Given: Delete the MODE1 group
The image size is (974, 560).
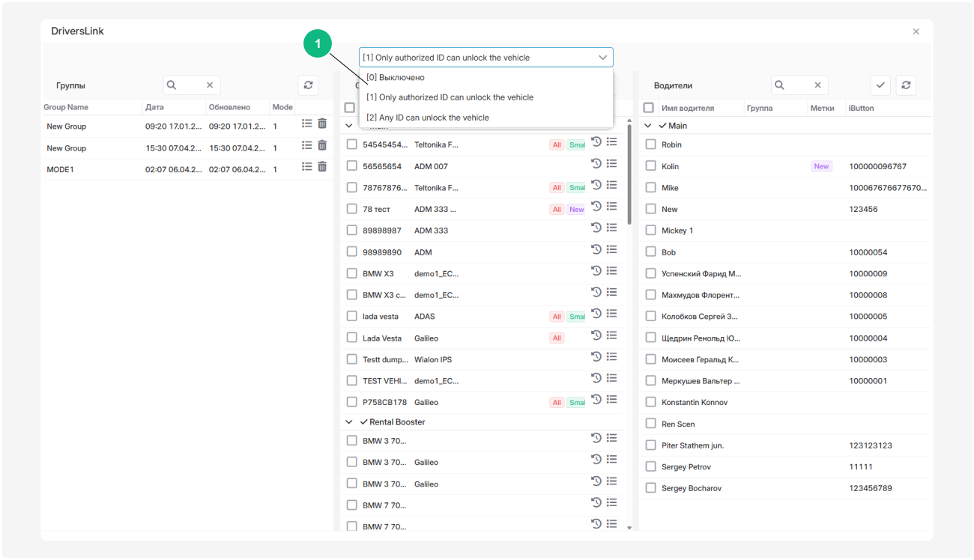Looking at the screenshot, I should tap(322, 167).
